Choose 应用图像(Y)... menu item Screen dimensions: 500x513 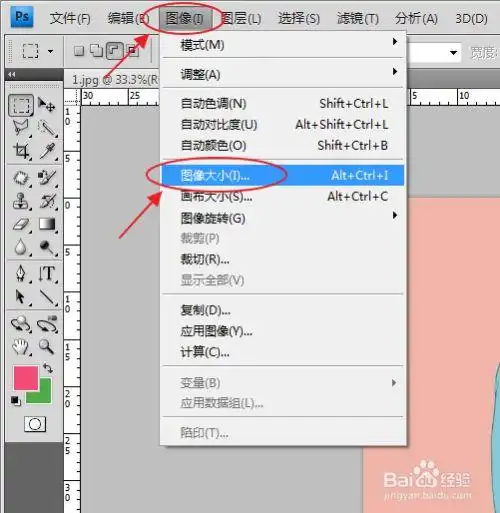point(283,331)
